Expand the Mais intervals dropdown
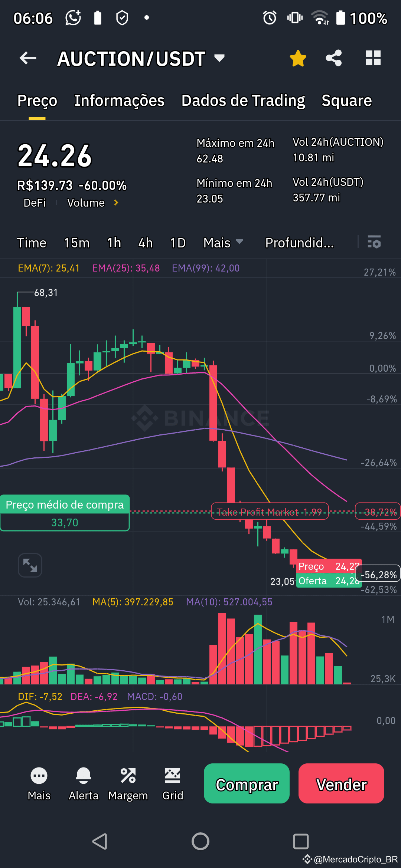 [223, 243]
